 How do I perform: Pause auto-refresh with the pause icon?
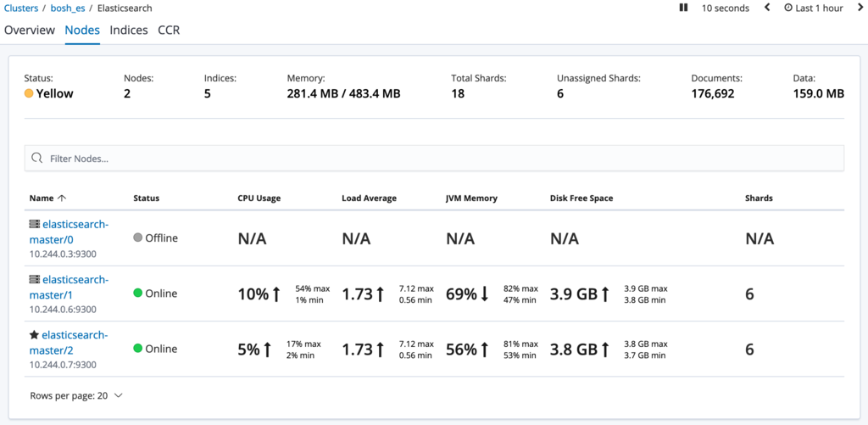(x=684, y=8)
